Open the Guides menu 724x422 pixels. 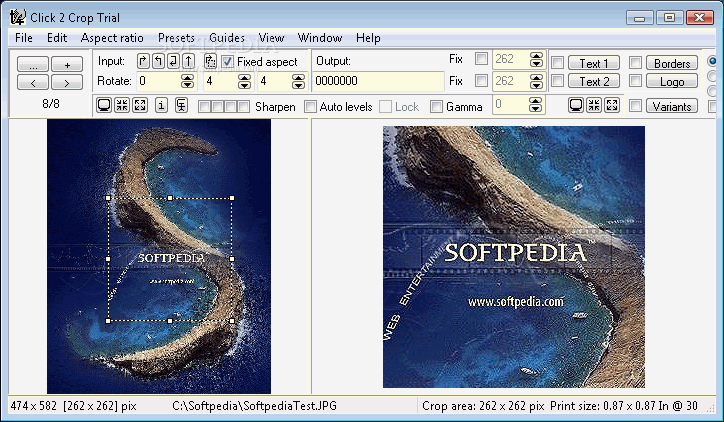pyautogui.click(x=227, y=38)
